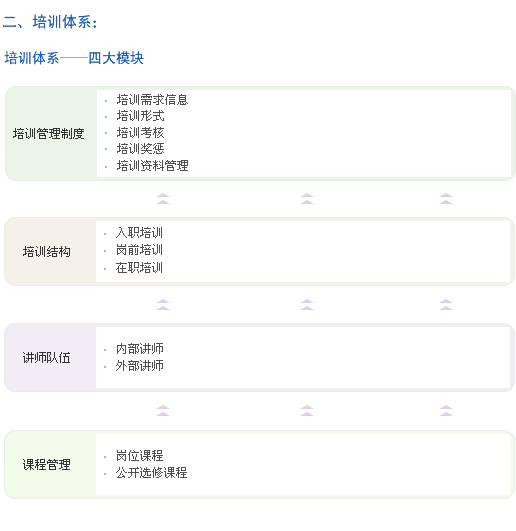Screen dimensions: 516x531
Task: Click middle double-arrow icon above 课程管理 box
Action: pos(307,410)
